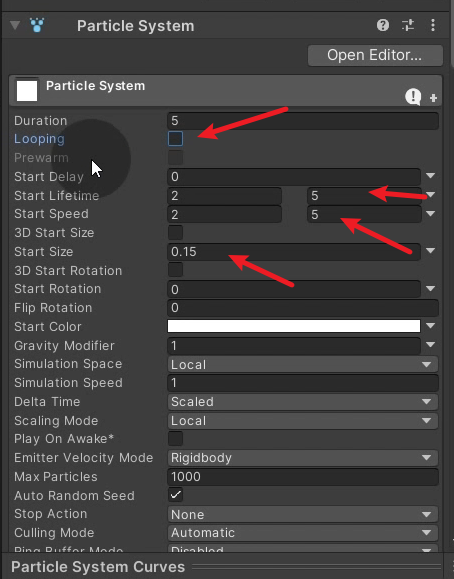Click the Auto Random Seed label
This screenshot has height=579, width=454.
tap(74, 496)
